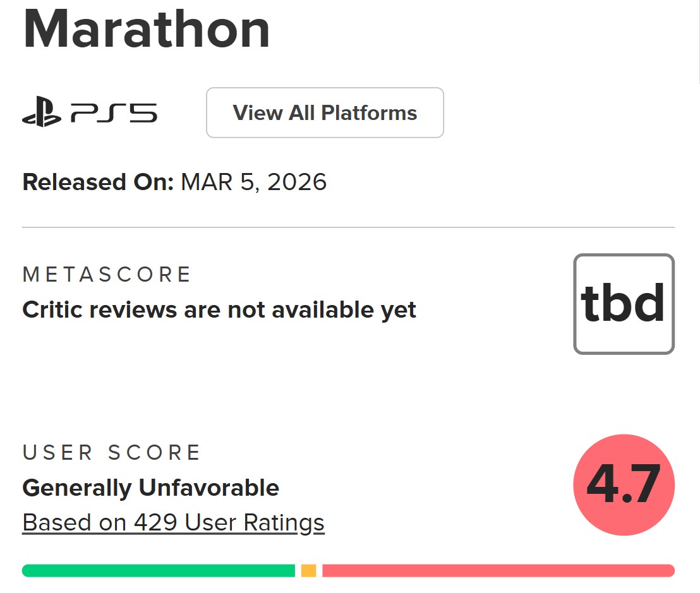Open Based on 429 User Ratings link

[x=172, y=522]
